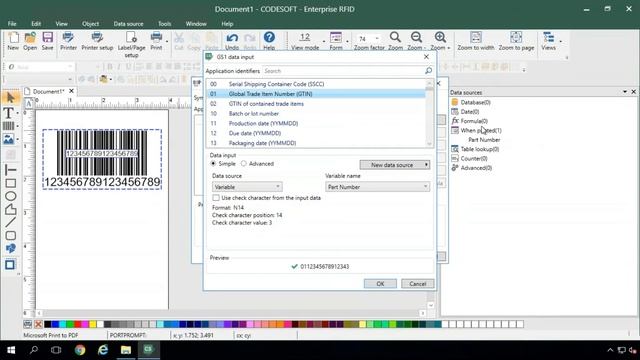Open the Data source Variable dropdown
640x360 pixels.
(x=247, y=187)
